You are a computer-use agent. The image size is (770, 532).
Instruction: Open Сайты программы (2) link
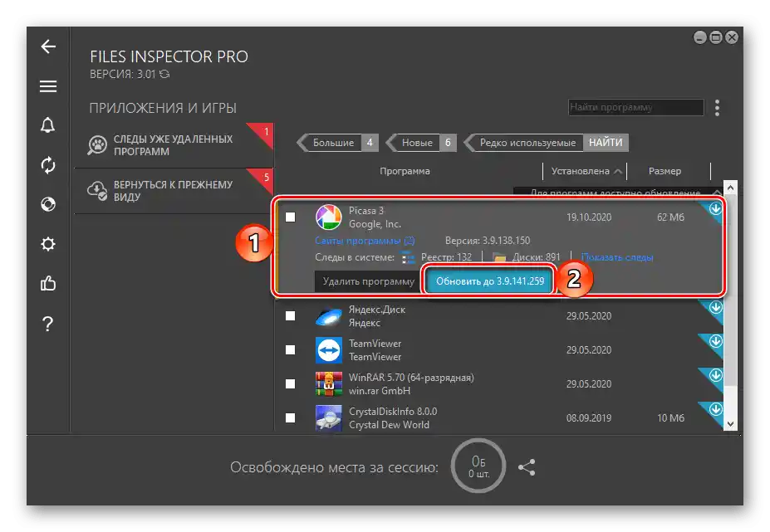[x=365, y=241]
